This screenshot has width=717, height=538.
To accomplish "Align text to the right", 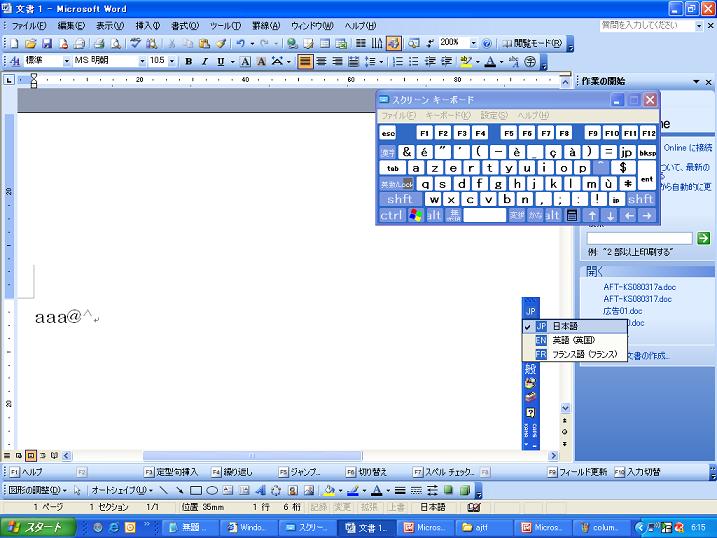I will pyautogui.click(x=337, y=61).
